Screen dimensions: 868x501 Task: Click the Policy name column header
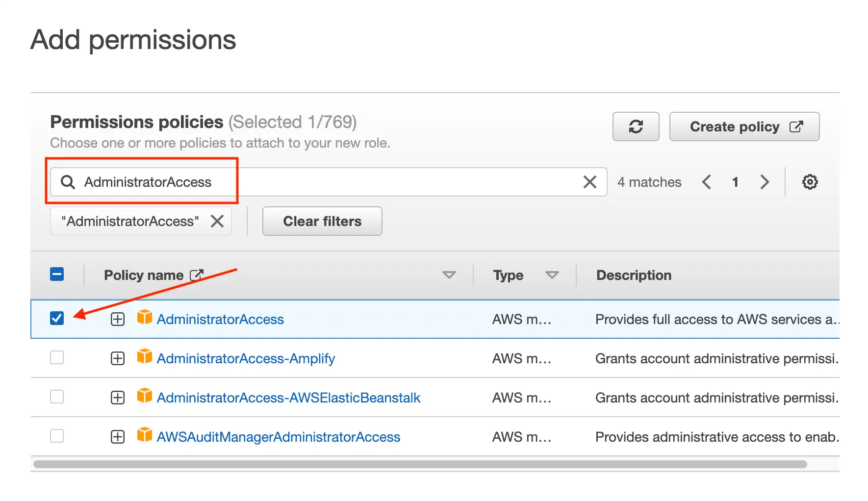[x=144, y=275]
